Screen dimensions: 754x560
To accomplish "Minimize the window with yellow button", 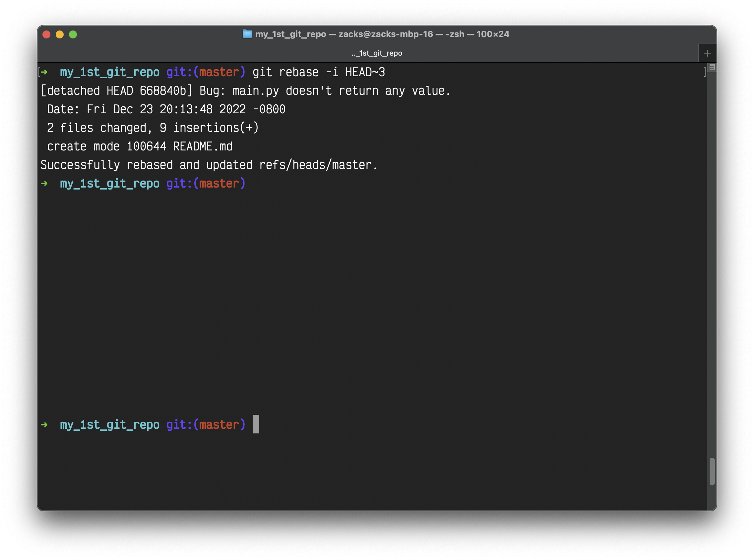I will coord(60,34).
